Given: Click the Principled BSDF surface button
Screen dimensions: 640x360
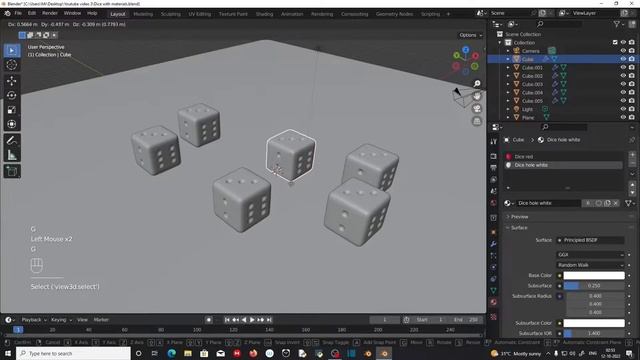Looking at the screenshot, I should 590,240.
